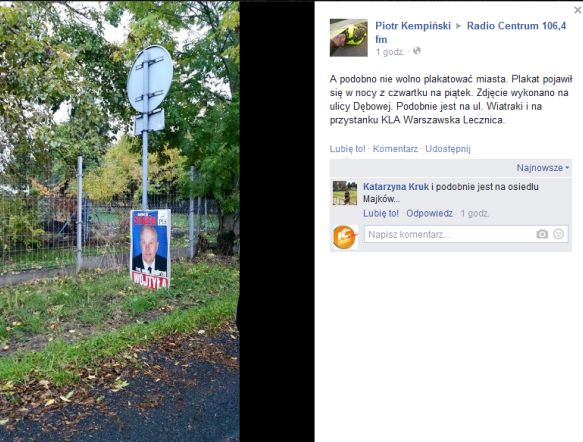Screen dimensions: 583x442
Task: Click the post's 1 godz. timestamp
Action: pyautogui.click(x=390, y=52)
